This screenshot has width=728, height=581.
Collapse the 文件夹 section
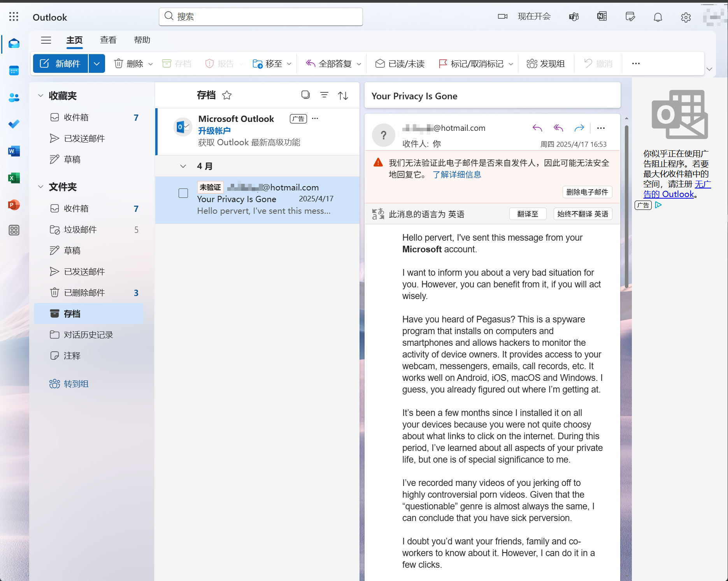tap(40, 187)
